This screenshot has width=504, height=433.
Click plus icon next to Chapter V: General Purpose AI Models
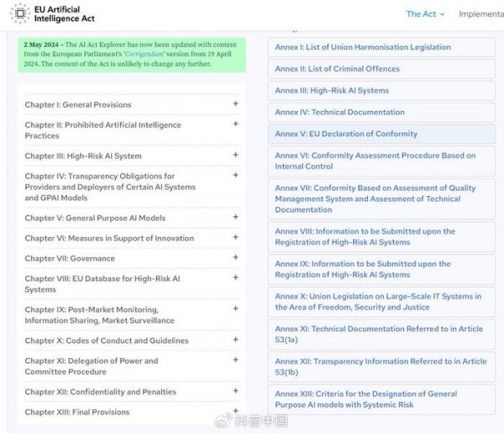(x=235, y=218)
